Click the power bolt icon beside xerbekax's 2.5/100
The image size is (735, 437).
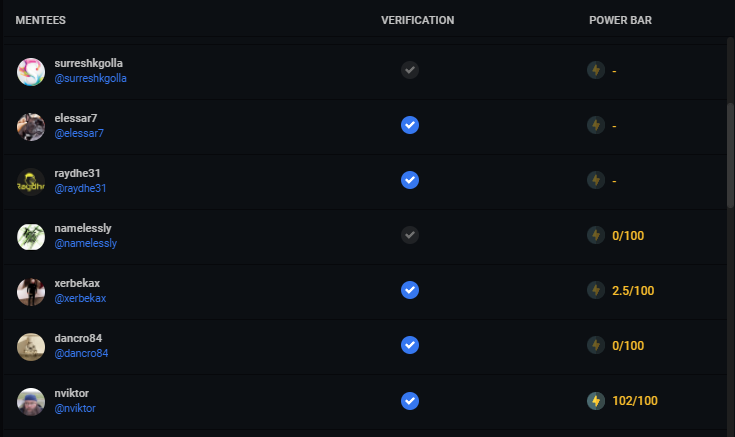tap(596, 290)
